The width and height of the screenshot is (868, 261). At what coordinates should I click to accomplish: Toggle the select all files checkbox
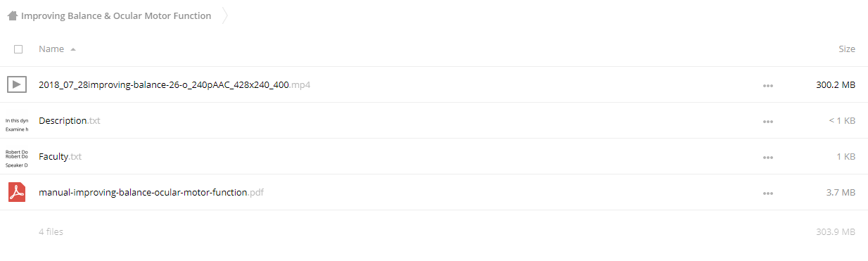pyautogui.click(x=18, y=49)
